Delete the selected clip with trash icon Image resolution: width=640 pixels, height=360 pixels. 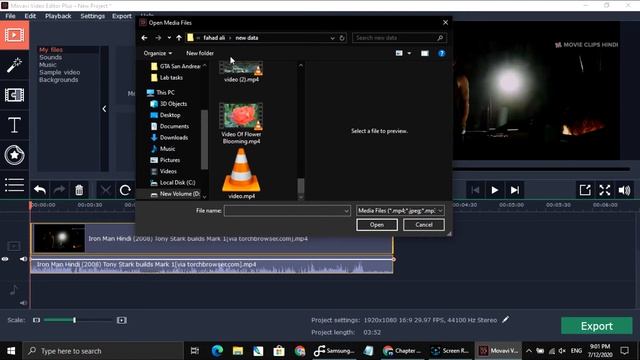[x=79, y=190]
